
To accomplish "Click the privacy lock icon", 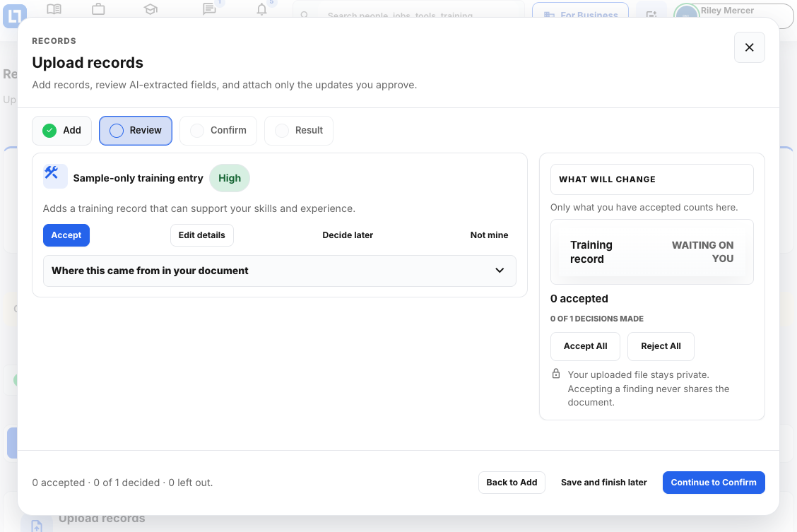I will pos(556,374).
